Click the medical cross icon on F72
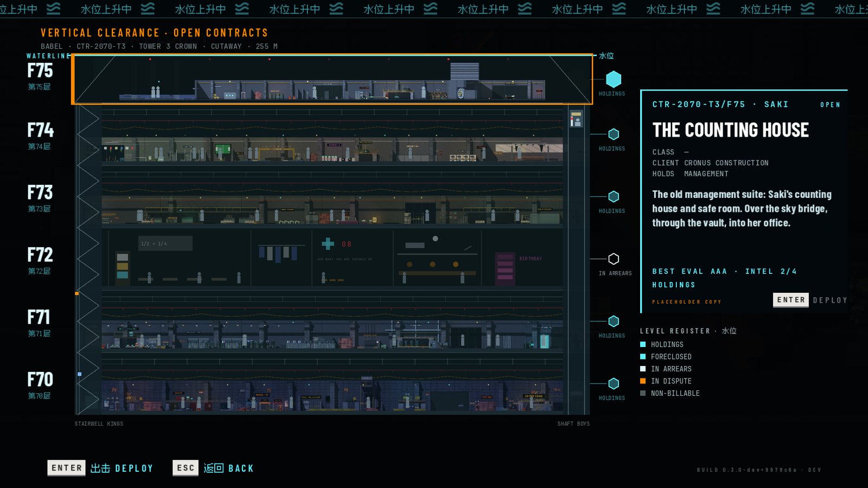Image resolution: width=868 pixels, height=488 pixels. [328, 244]
